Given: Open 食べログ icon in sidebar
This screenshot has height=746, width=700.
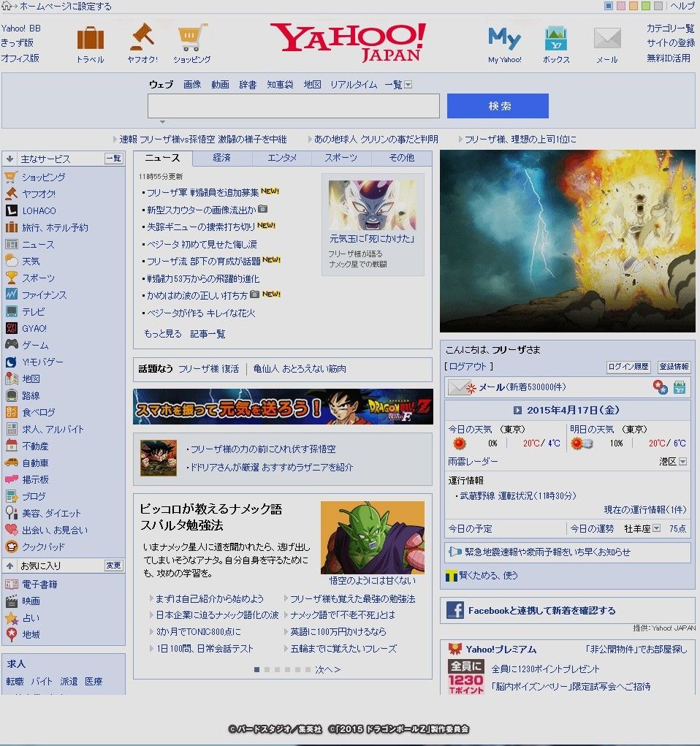Looking at the screenshot, I should coord(11,412).
